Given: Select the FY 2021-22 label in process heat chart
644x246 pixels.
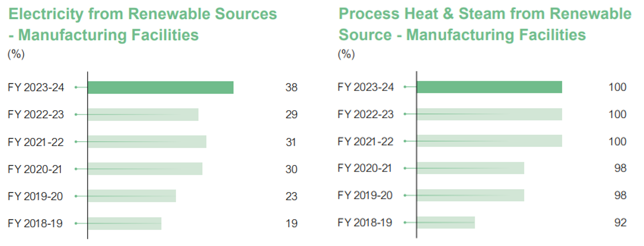Looking at the screenshot, I should click(366, 141).
